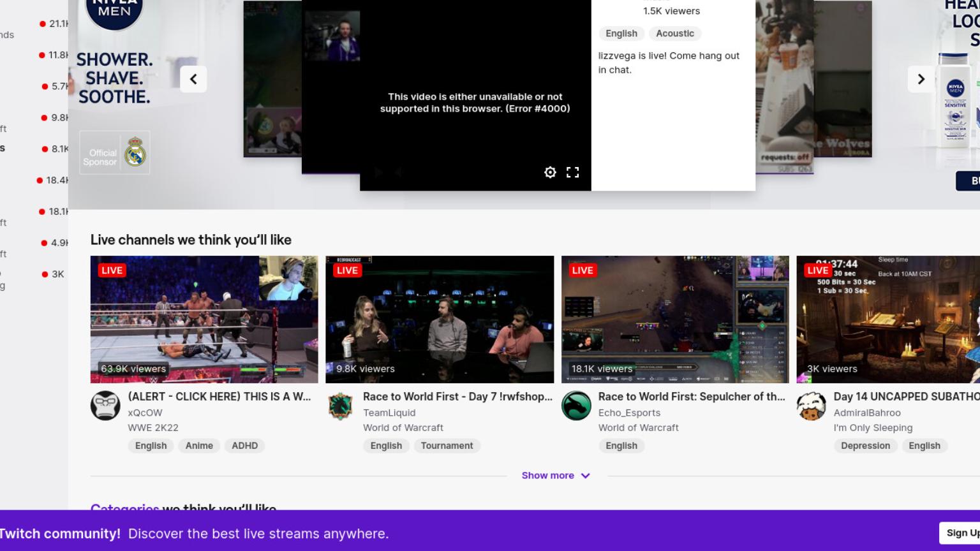Open Echo_Esports stream thumbnail with 18.1K viewers
This screenshot has height=551, width=980.
click(x=675, y=320)
